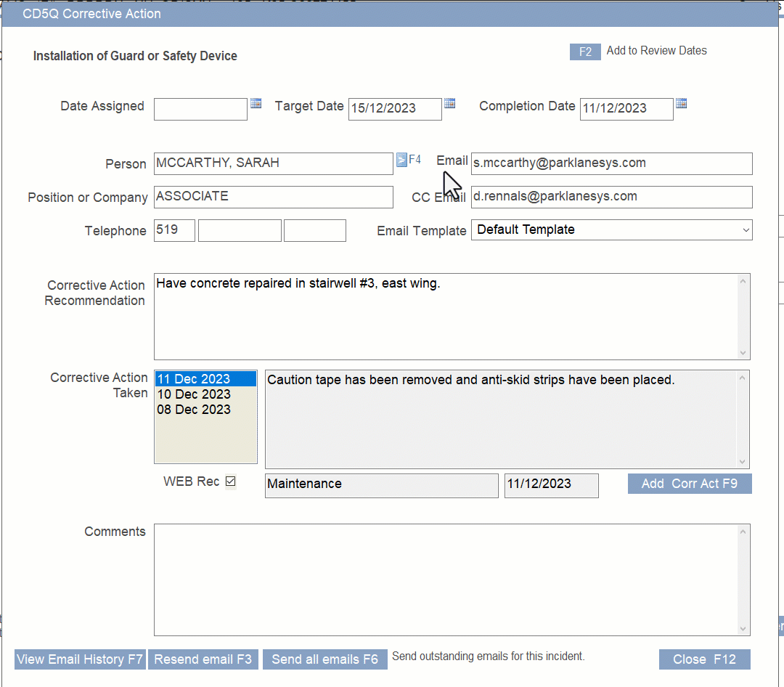784x687 pixels.
Task: Open calendar picker for Completion Date
Action: pos(681,104)
